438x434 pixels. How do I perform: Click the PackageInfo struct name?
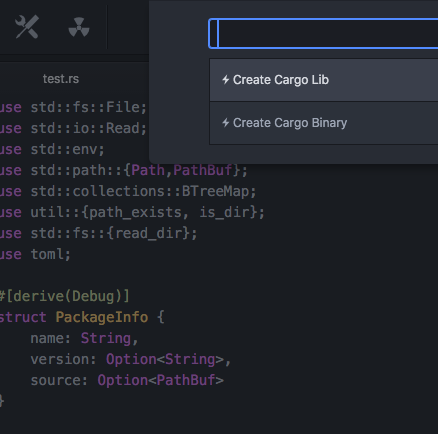point(102,317)
